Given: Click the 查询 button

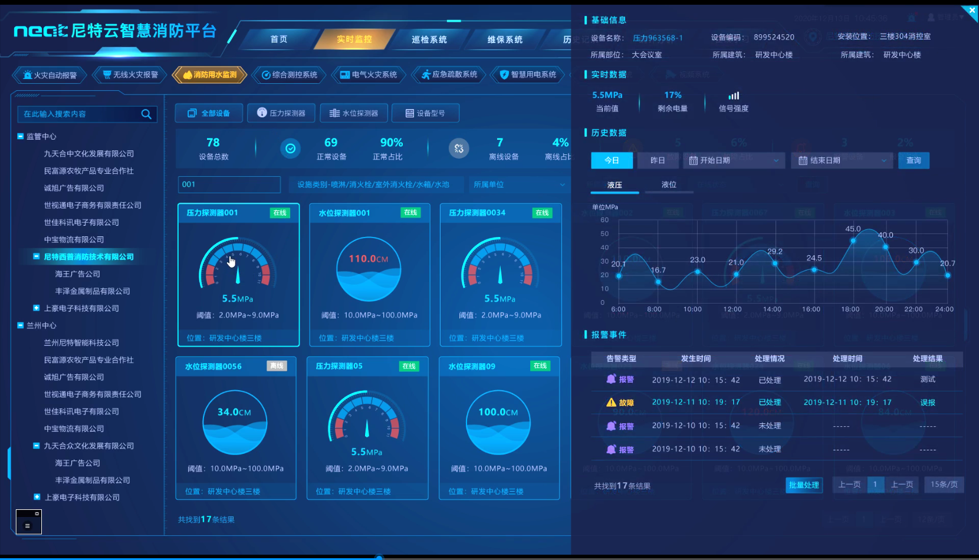Looking at the screenshot, I should pos(913,160).
